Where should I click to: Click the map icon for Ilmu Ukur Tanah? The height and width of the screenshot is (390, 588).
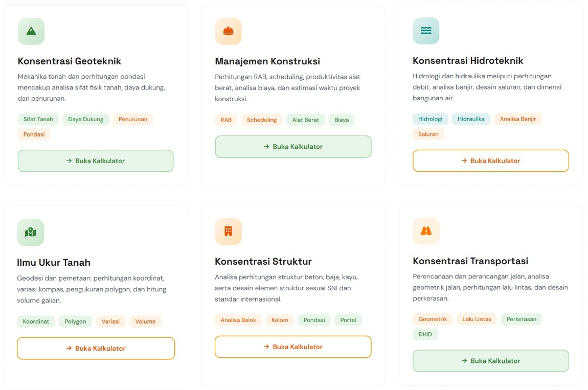[31, 233]
